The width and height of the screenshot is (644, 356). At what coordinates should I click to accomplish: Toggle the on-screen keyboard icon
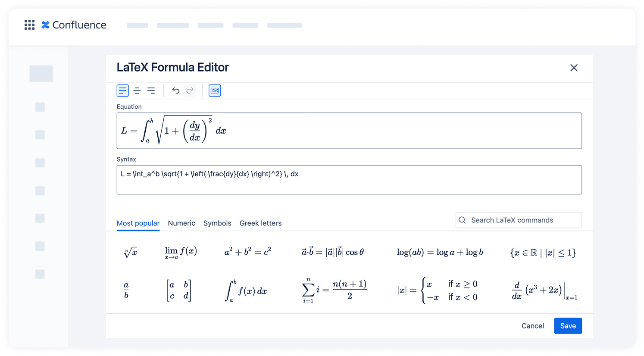click(x=215, y=90)
